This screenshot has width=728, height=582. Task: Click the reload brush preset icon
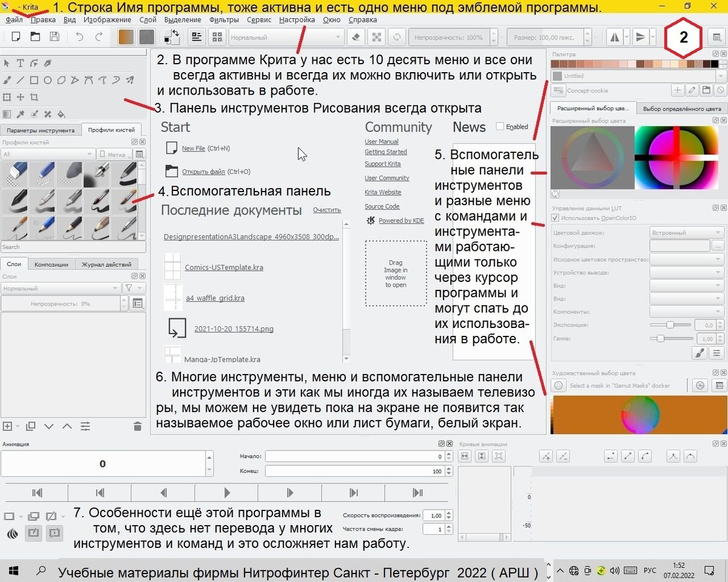click(397, 37)
